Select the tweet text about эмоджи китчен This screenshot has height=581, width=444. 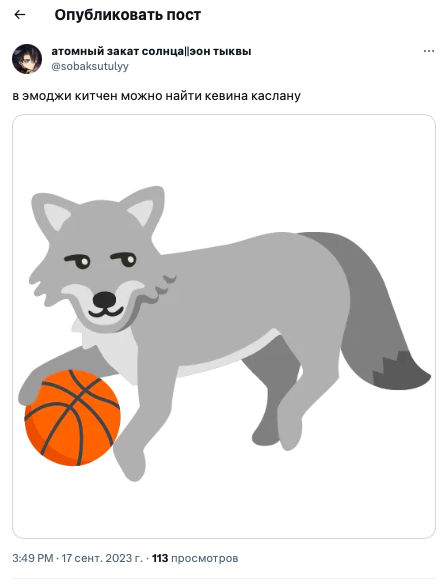pos(156,96)
